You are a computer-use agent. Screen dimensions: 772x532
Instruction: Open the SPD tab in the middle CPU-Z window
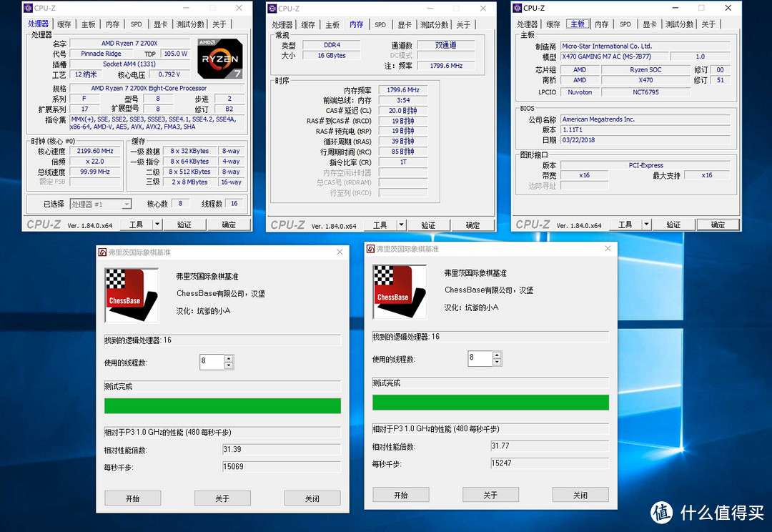(380, 24)
